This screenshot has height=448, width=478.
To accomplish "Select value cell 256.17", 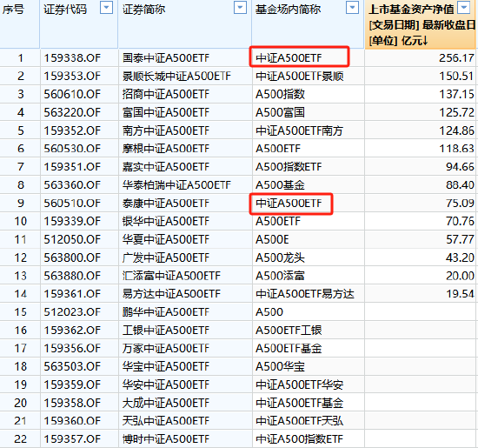I will [x=421, y=58].
